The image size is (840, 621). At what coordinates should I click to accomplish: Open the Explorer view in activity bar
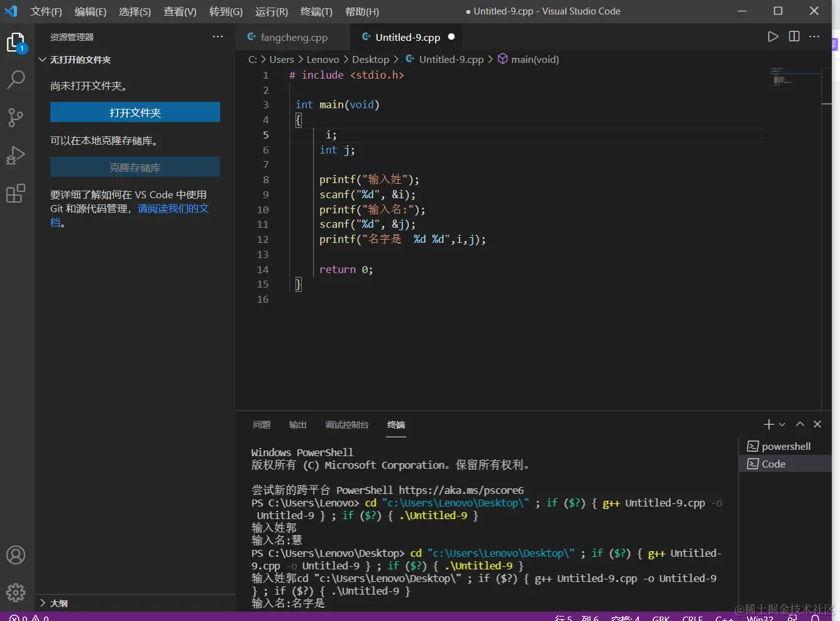(x=16, y=43)
